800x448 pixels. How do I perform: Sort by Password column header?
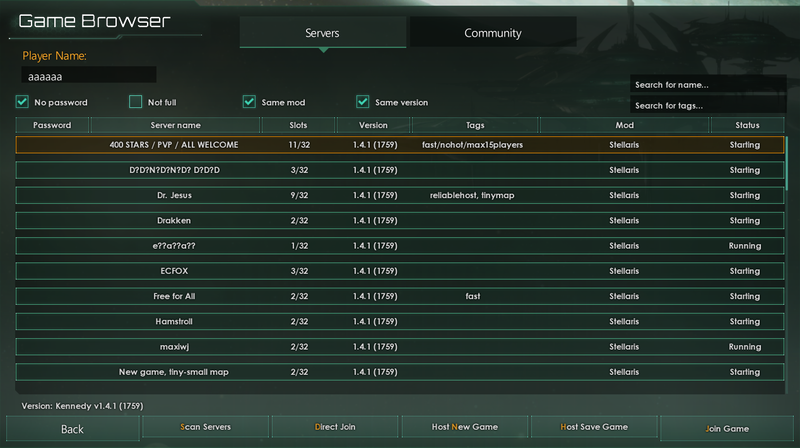click(52, 125)
